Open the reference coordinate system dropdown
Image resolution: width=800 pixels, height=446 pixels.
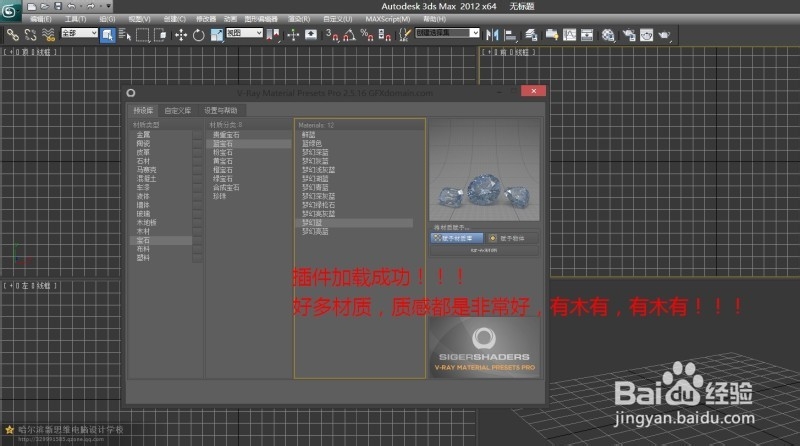tap(243, 34)
